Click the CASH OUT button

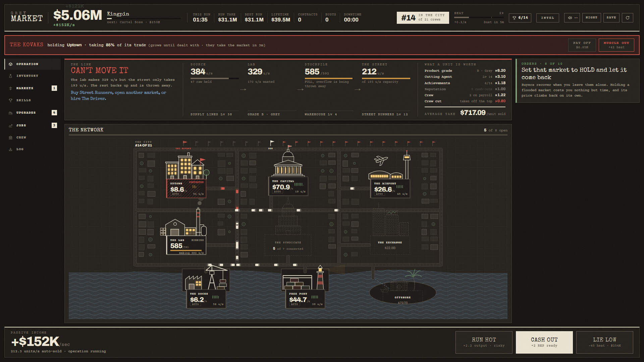(544, 342)
